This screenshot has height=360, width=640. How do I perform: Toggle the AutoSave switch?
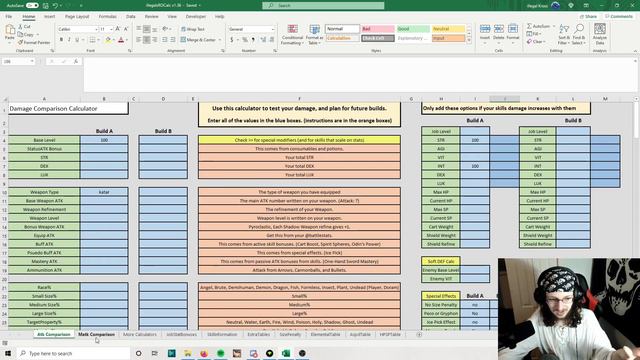[32, 6]
